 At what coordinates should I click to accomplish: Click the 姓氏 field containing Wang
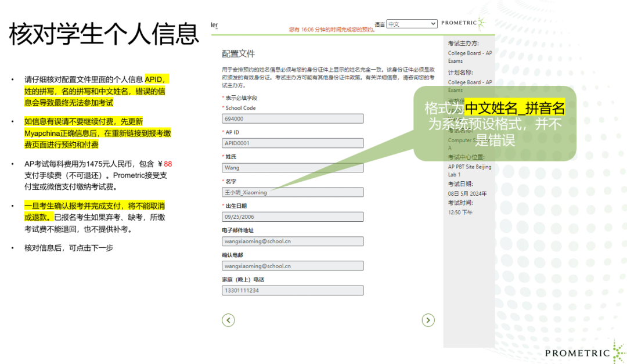click(293, 168)
